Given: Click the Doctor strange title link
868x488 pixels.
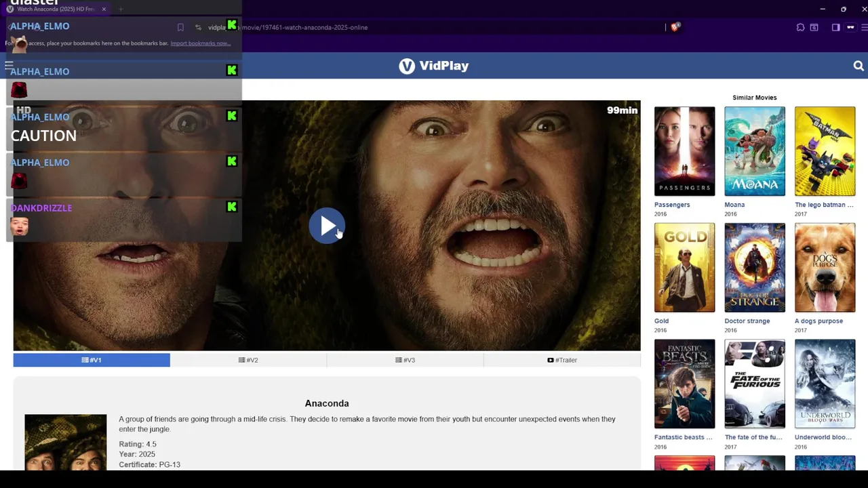Looking at the screenshot, I should [747, 321].
